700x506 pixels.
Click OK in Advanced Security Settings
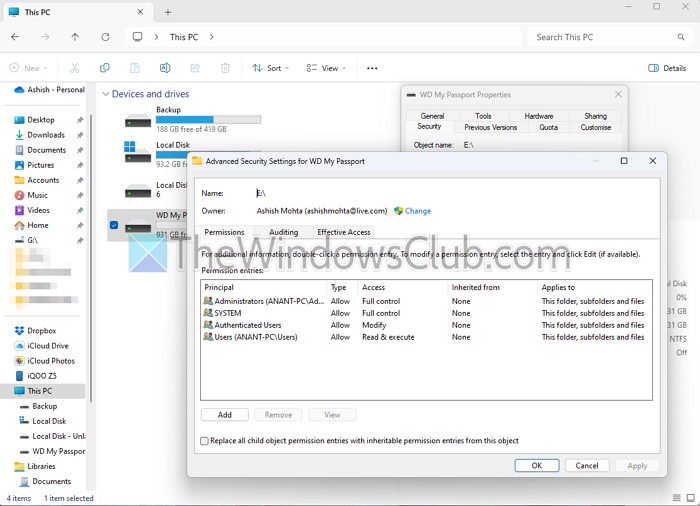pyautogui.click(x=537, y=465)
